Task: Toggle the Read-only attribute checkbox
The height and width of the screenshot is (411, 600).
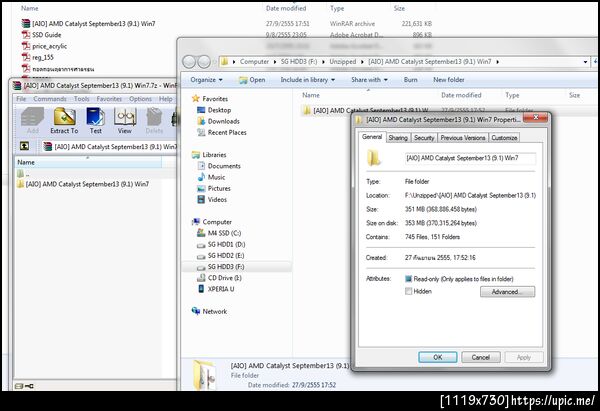Action: (408, 279)
